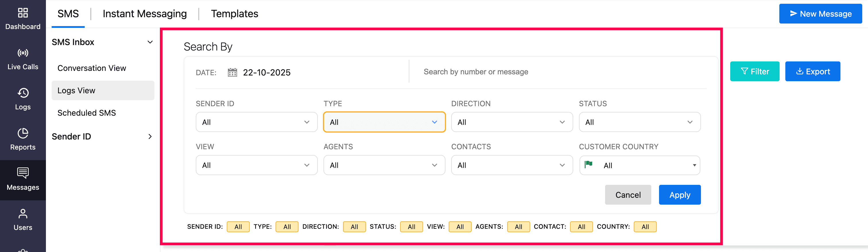Open Scheduled SMS in the sidebar

click(87, 113)
